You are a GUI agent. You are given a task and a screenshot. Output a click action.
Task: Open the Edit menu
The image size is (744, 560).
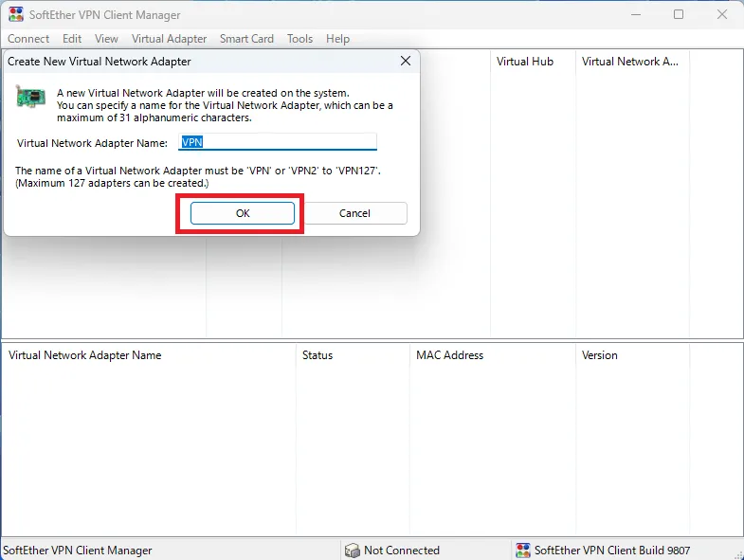[x=72, y=39]
